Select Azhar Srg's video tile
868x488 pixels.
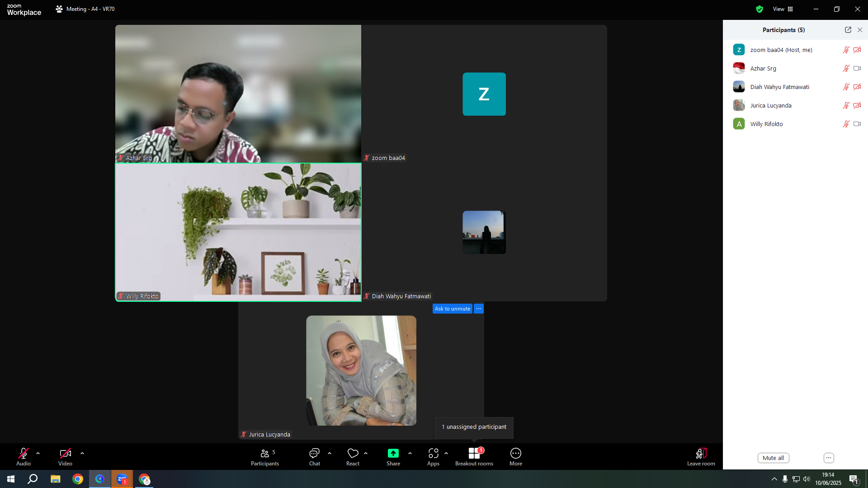click(238, 94)
